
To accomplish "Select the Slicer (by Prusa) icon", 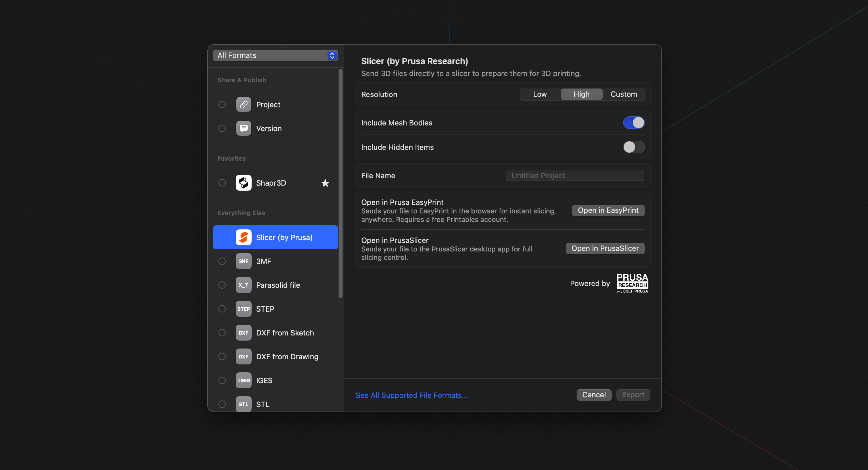I will pos(243,237).
